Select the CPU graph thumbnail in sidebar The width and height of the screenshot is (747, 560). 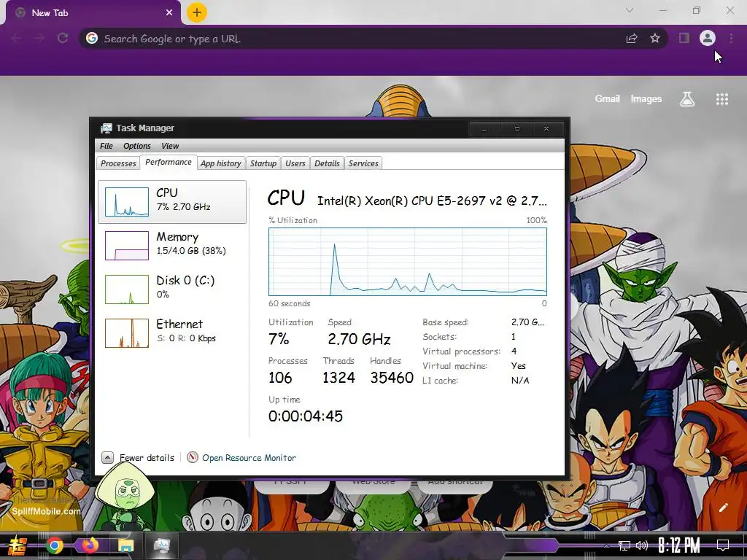pos(127,202)
